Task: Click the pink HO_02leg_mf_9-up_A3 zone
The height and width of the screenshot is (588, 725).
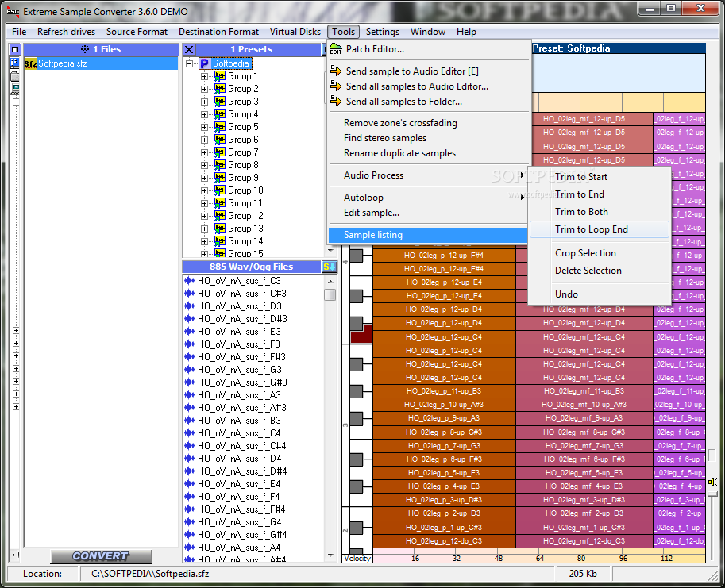Action: coord(584,418)
